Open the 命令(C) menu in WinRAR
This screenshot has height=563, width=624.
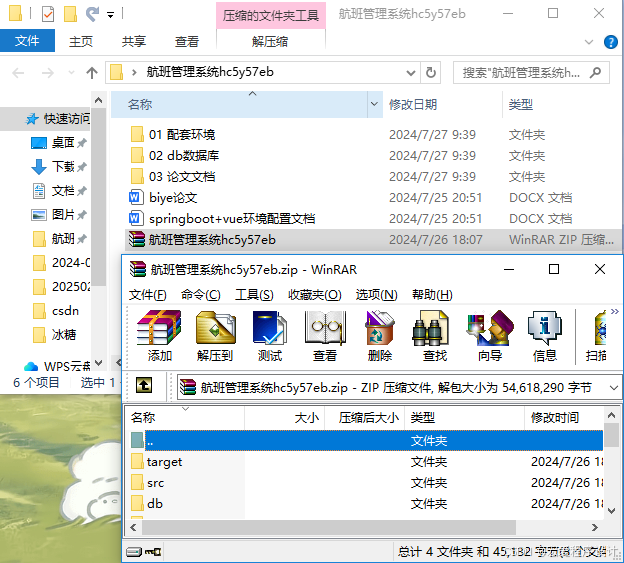201,295
